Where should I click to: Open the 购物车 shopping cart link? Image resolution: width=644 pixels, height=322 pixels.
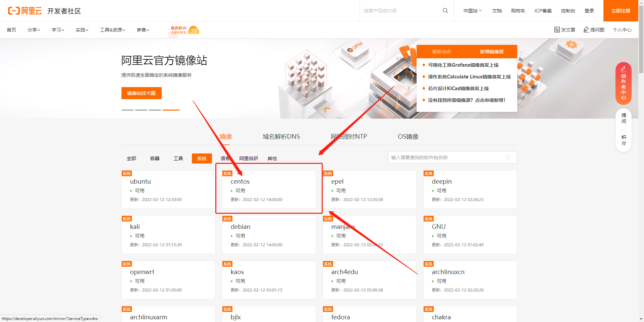click(518, 11)
